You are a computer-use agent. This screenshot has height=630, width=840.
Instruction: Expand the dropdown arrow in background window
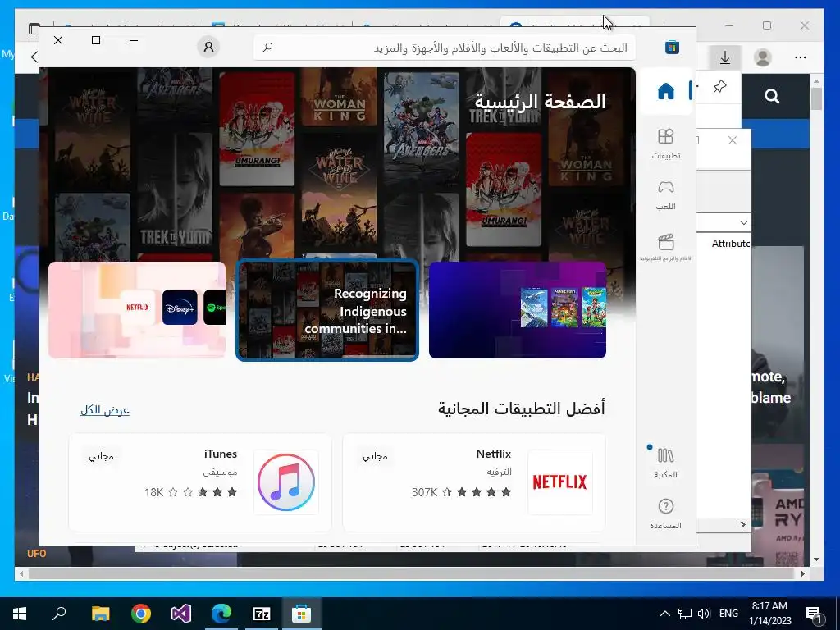[x=743, y=222]
